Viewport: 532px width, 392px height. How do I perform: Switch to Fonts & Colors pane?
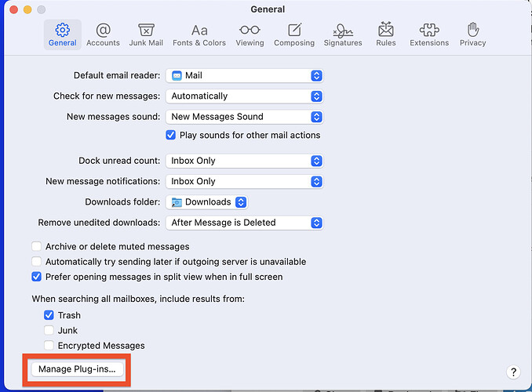tap(199, 34)
